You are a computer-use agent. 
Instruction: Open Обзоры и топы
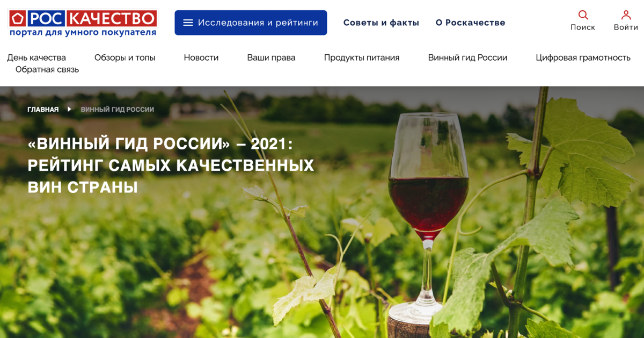(125, 57)
